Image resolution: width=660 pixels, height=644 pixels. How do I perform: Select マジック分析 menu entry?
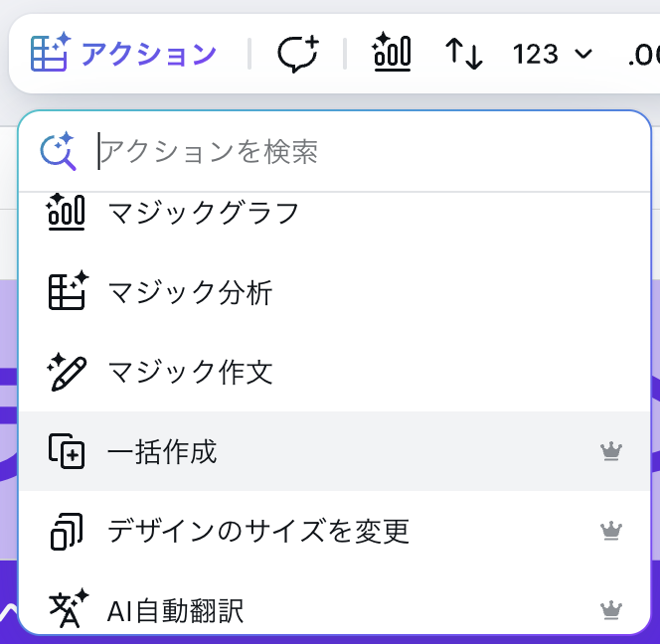(334, 292)
